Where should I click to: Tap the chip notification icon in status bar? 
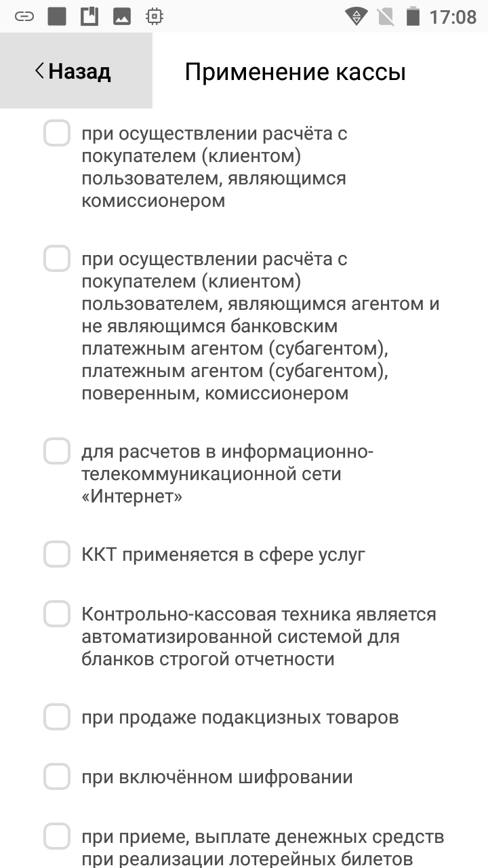click(155, 16)
